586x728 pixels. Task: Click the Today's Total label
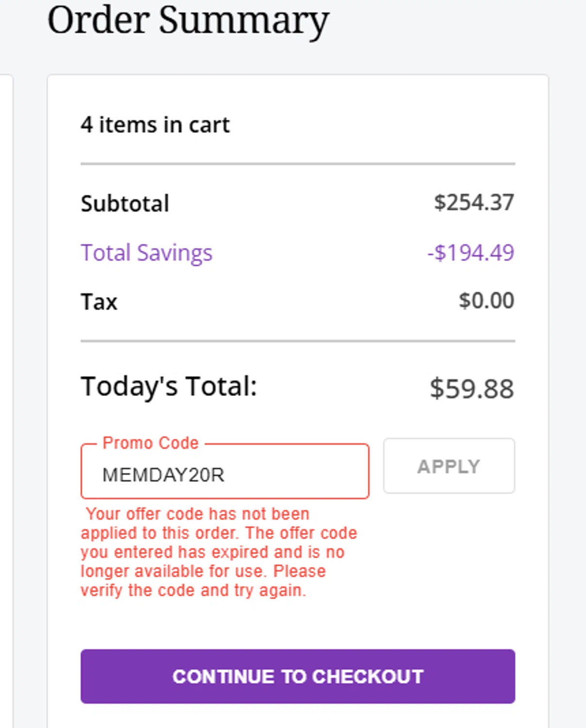(169, 386)
